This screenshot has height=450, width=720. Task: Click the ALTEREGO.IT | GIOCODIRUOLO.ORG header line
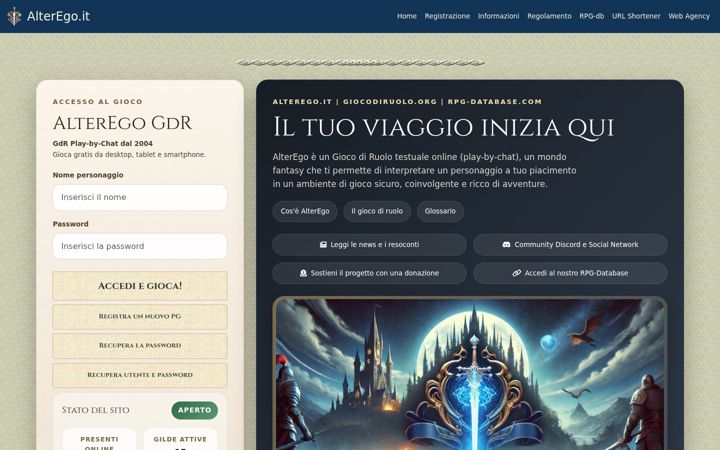407,101
